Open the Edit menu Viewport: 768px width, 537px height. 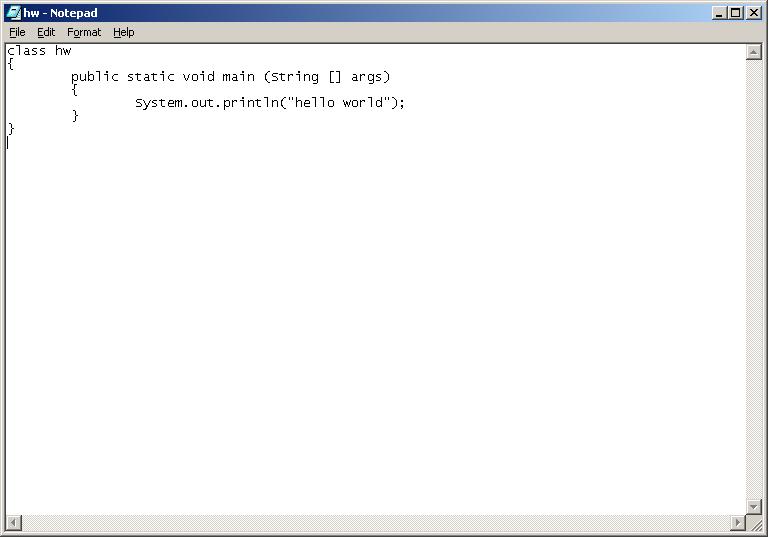pyautogui.click(x=46, y=32)
